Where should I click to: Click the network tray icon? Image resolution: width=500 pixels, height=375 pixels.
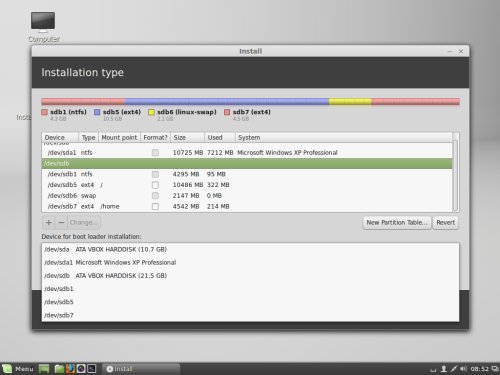click(454, 369)
